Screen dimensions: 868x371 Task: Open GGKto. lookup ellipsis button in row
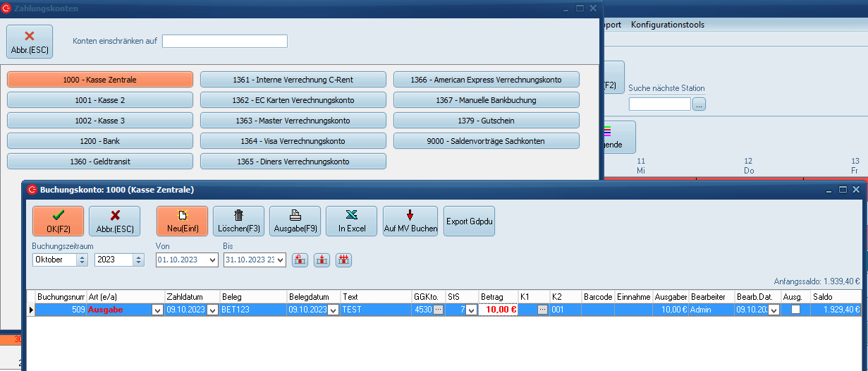438,310
